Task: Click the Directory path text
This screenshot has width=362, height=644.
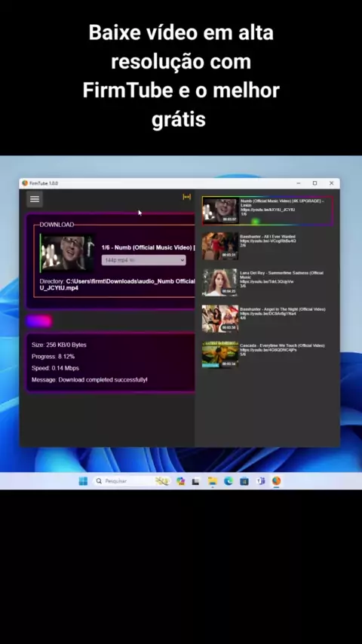Action: point(117,284)
